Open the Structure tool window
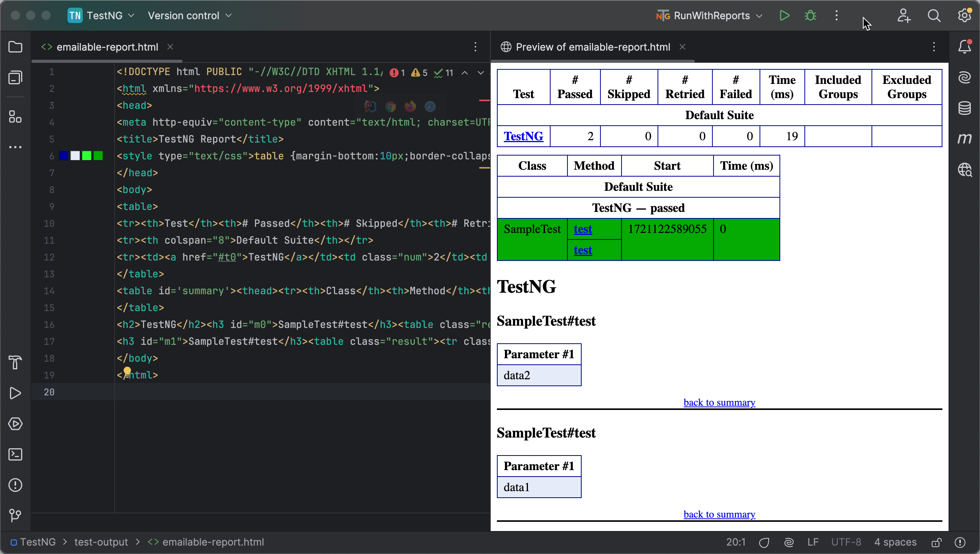Screen dimensions: 980x554 pos(15,117)
